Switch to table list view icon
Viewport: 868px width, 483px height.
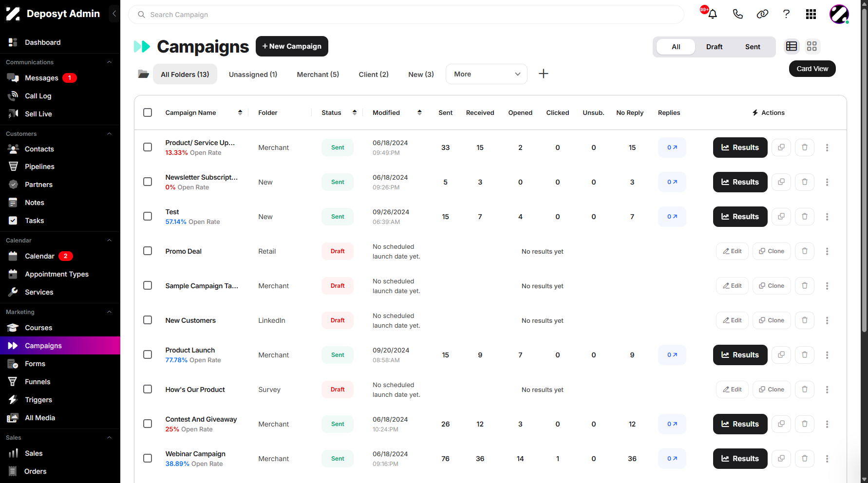coord(792,46)
